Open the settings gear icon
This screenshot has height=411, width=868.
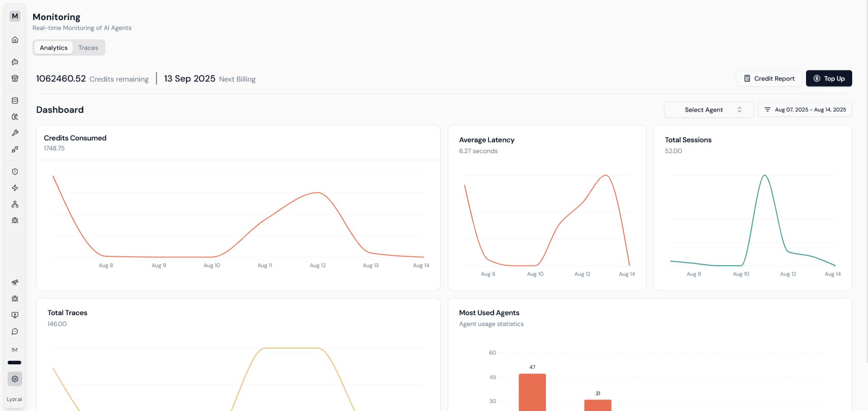coord(15,379)
